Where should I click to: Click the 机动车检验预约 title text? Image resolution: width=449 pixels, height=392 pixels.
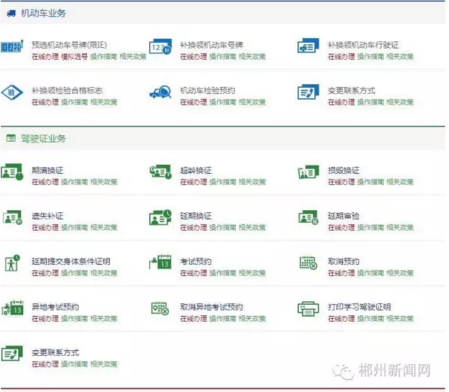(208, 91)
